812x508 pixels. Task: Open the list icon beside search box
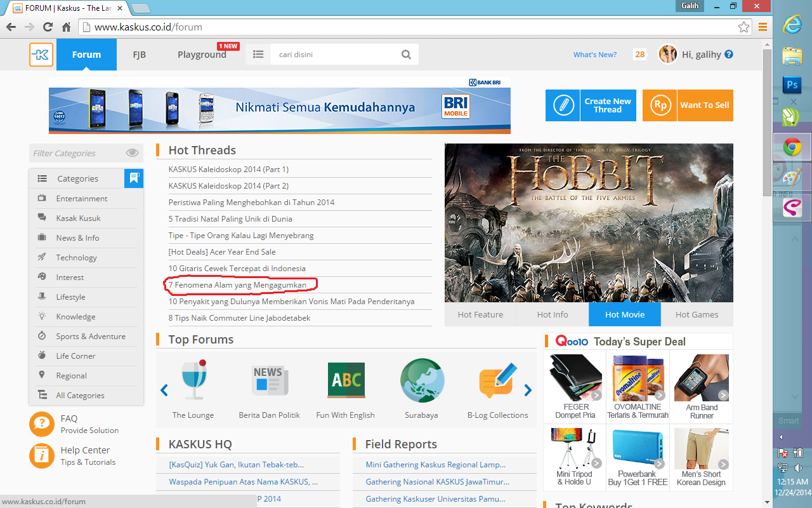pos(258,55)
